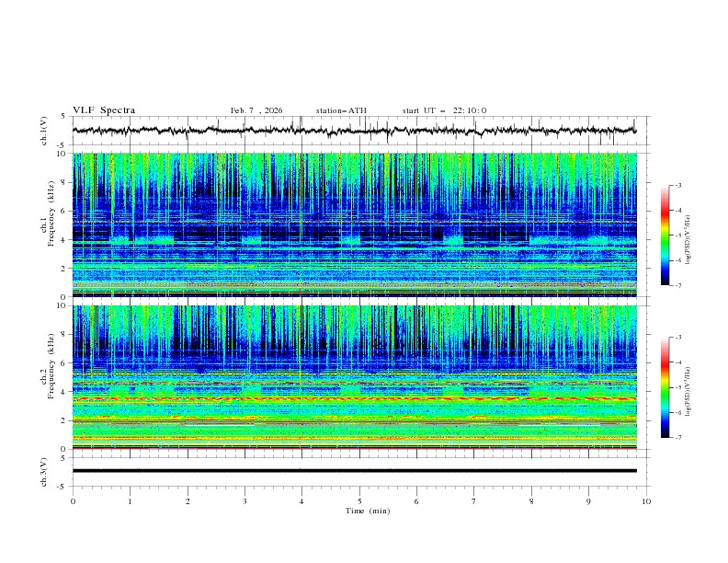Image resolution: width=728 pixels, height=563 pixels.
Task: Click the ch.1 spectrogram panel
Action: (x=354, y=224)
